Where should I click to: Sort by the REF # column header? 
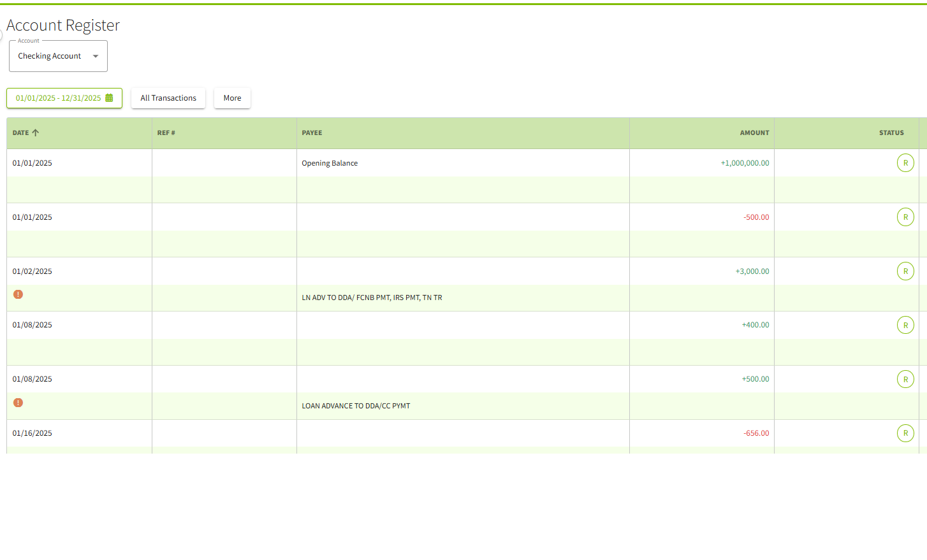click(166, 133)
